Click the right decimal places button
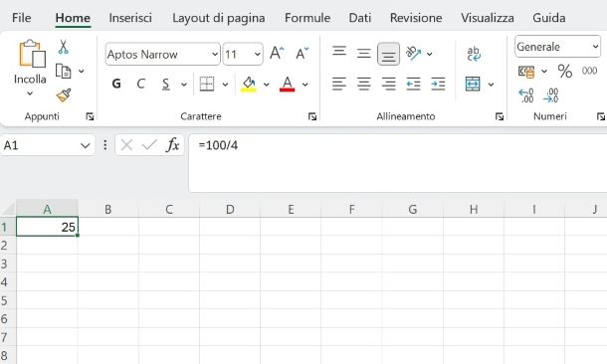607x364 pixels. pos(551,95)
